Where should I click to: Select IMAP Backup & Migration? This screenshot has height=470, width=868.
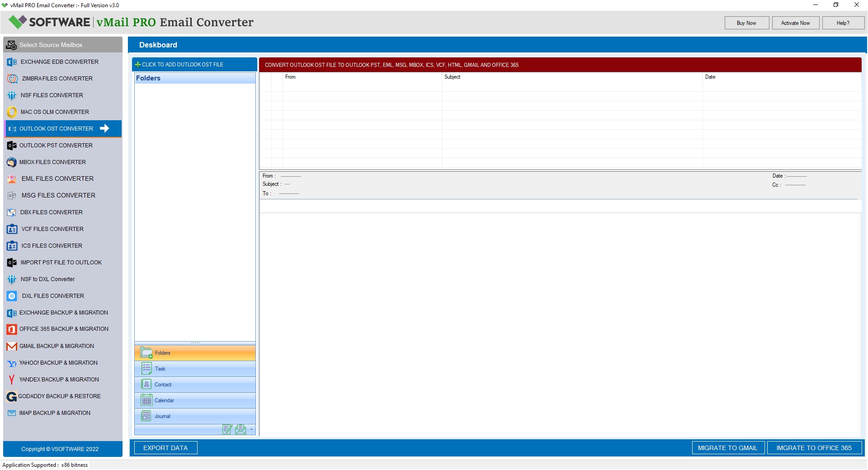(x=63, y=413)
